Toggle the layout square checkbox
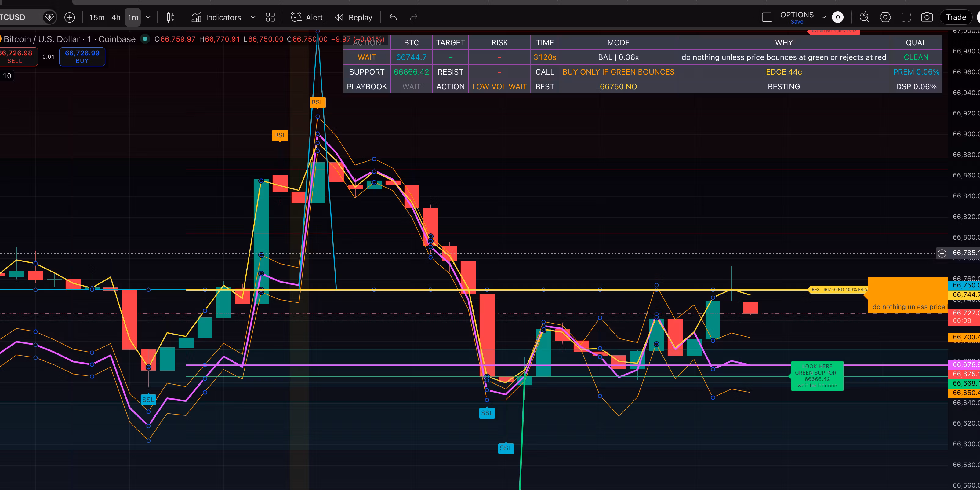980x490 pixels. [x=767, y=17]
